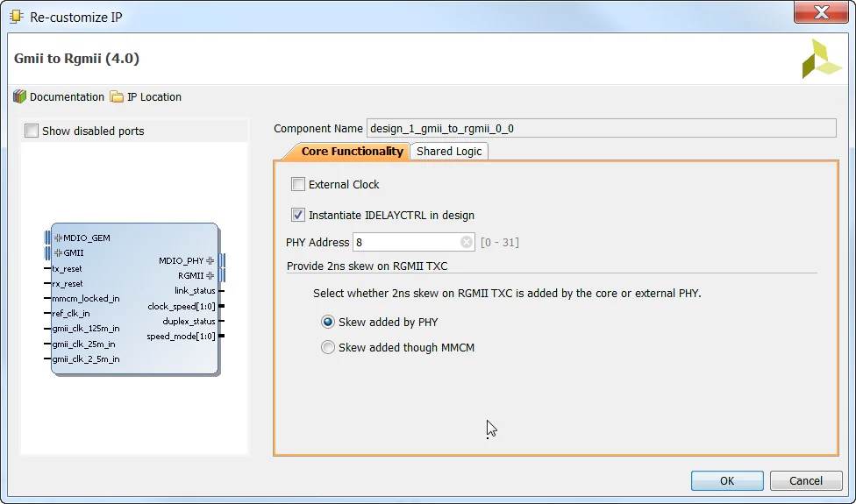Select the tx_reset port label
Image resolution: width=856 pixels, height=504 pixels.
[x=68, y=269]
